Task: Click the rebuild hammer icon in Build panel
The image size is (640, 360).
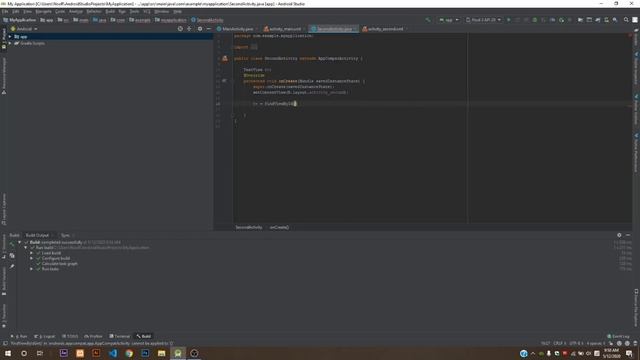Action: pyautogui.click(x=12, y=245)
